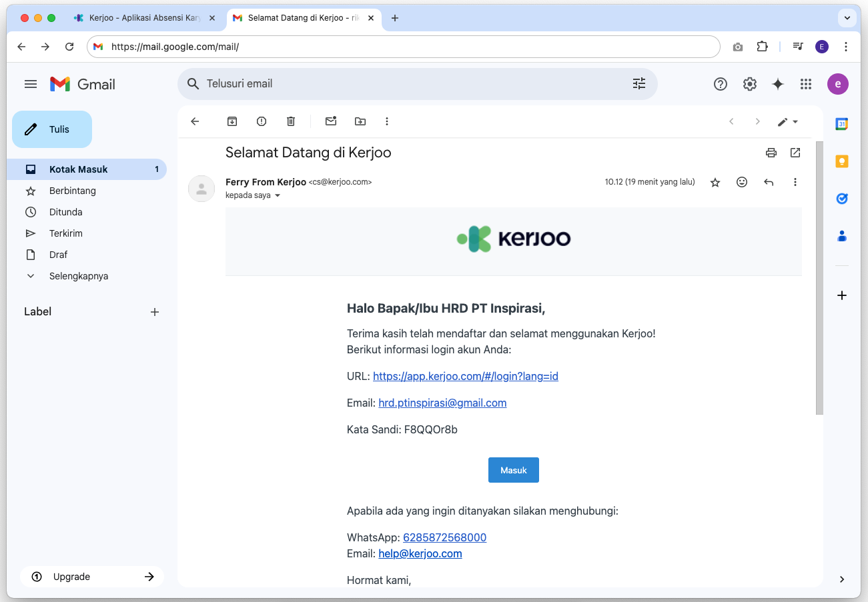Image resolution: width=868 pixels, height=602 pixels.
Task: Star the Kerjoo welcome email
Action: (715, 182)
